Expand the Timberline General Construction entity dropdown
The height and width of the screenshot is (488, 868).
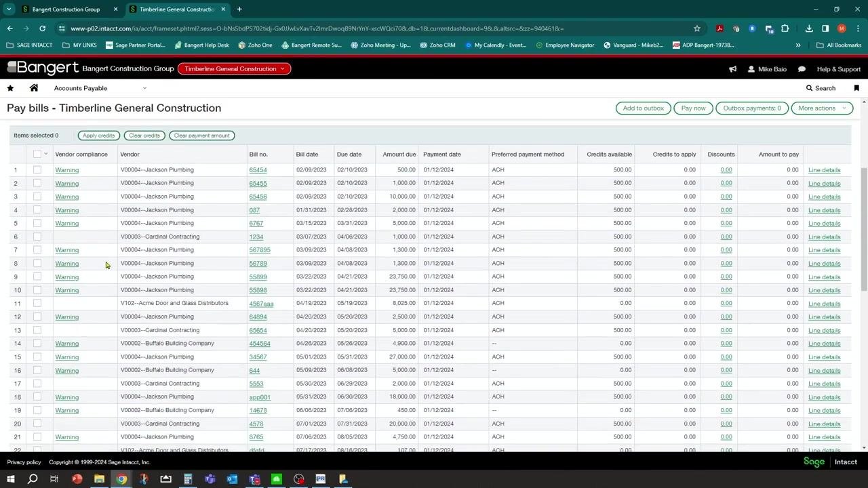point(234,68)
